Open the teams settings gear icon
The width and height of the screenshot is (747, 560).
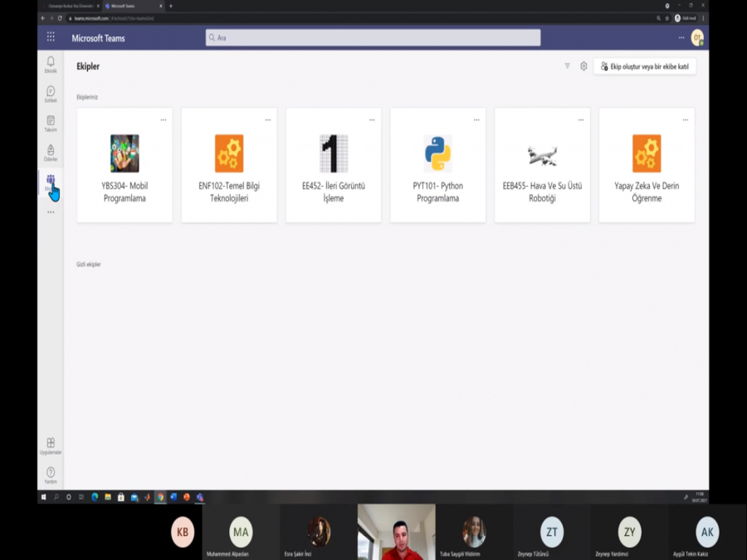click(x=583, y=66)
